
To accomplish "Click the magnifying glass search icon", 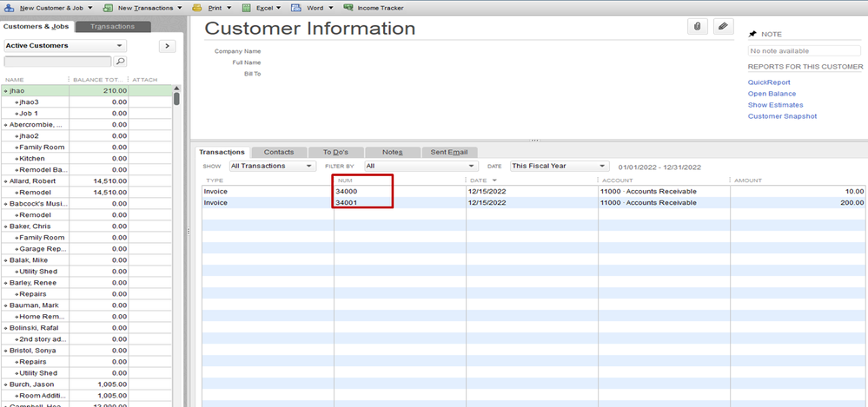I will [x=120, y=62].
